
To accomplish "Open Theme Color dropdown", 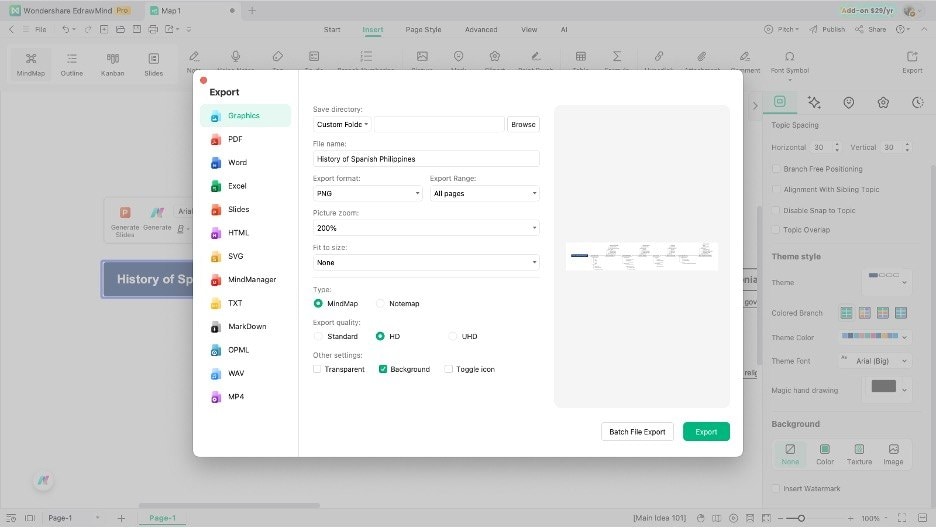I will pyautogui.click(x=875, y=337).
